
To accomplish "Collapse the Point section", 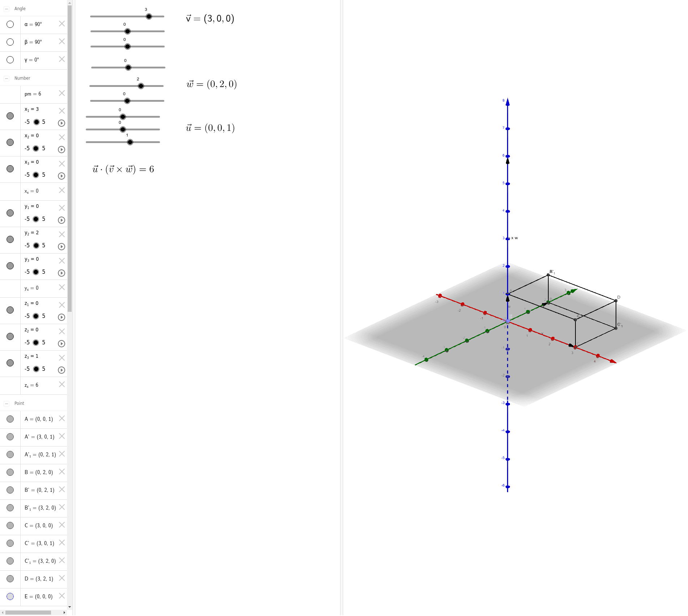I will pos(6,403).
